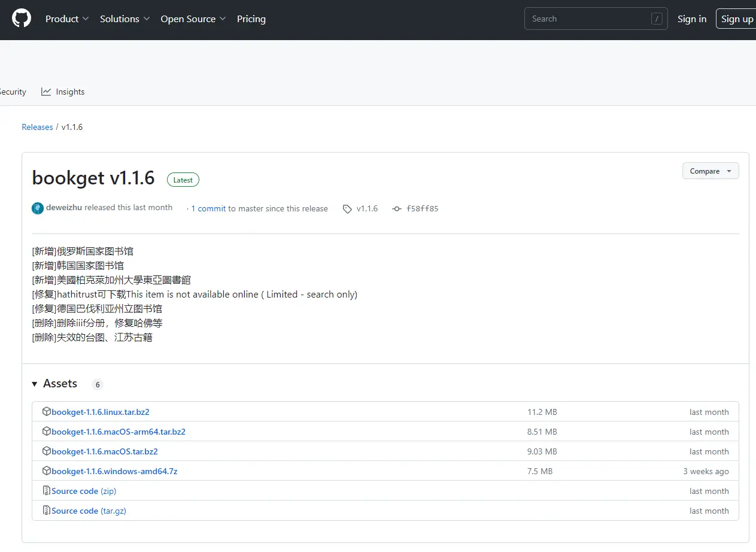Click the '[新增]美國柏克萊加州大學東亞圖書館' note
This screenshot has height=552, width=756.
coord(111,280)
